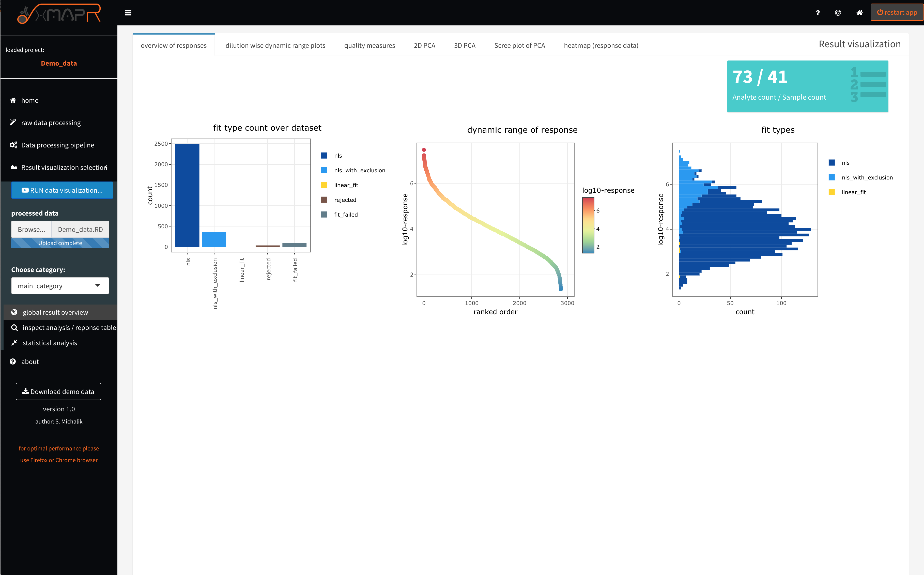Open Data processing pipeline gears item
Image resolution: width=924 pixels, height=575 pixels.
(57, 145)
